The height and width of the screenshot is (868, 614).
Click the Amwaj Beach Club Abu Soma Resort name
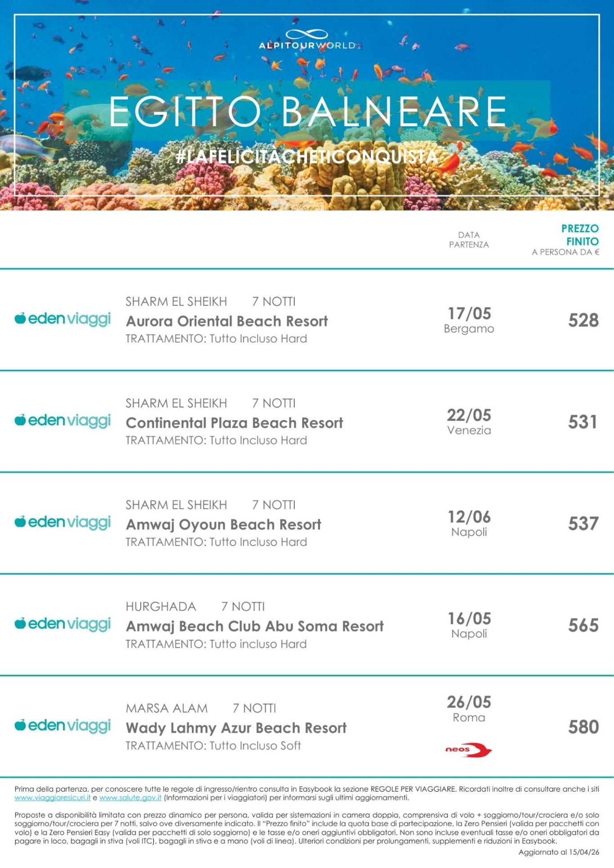(255, 626)
